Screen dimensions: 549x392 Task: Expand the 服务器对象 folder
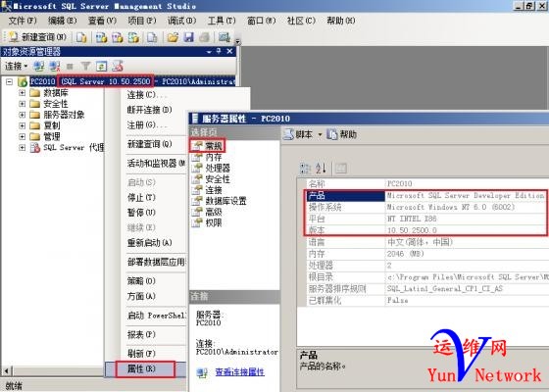[22, 115]
